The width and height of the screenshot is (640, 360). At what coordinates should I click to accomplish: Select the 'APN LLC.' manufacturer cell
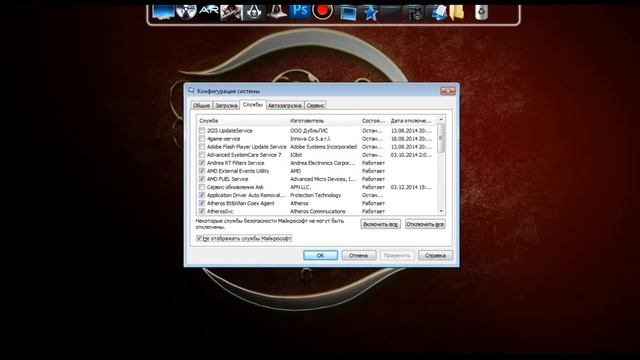[300, 187]
